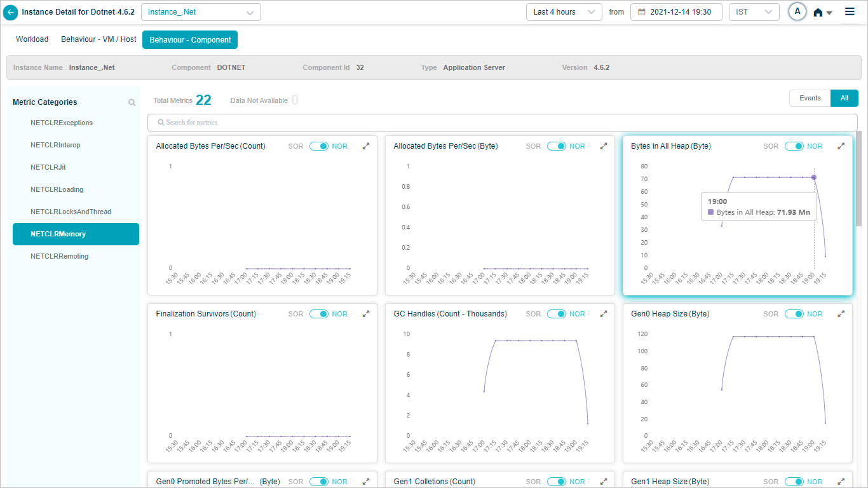Toggle SOR/NOR switch on Finalization Survivors
Image resolution: width=868 pixels, height=488 pixels.
click(319, 314)
